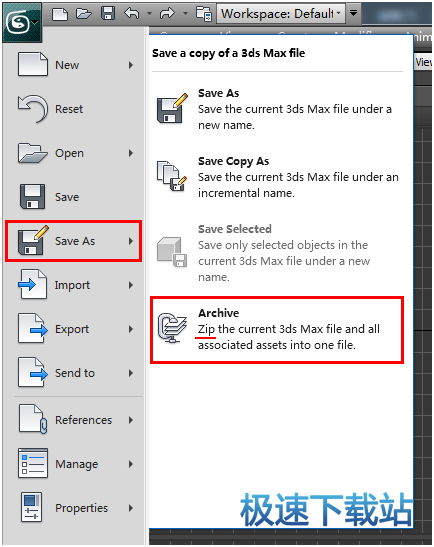Select Save As in right panel list
434x547 pixels.
click(x=277, y=109)
